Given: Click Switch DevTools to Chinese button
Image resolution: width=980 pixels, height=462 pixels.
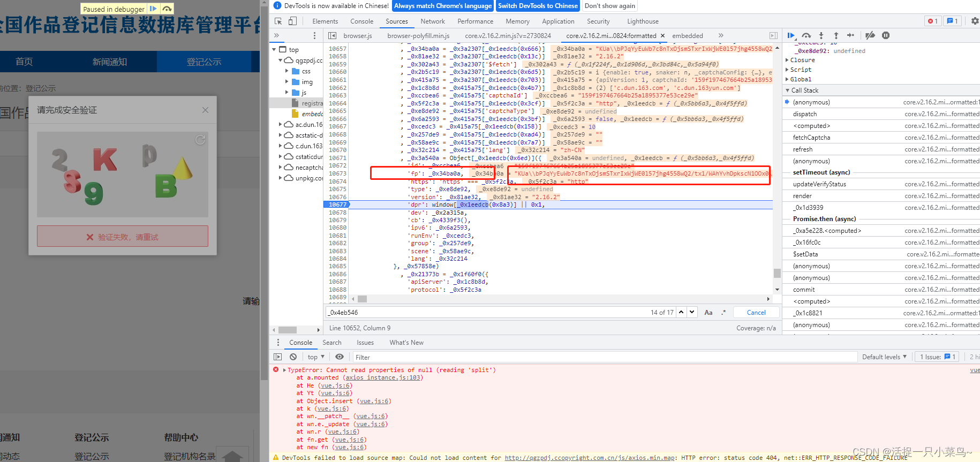Looking at the screenshot, I should point(538,6).
